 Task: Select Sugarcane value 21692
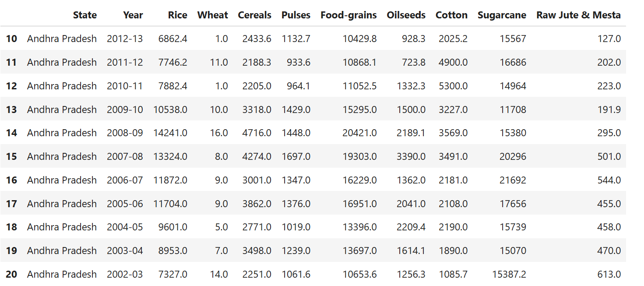pos(513,180)
